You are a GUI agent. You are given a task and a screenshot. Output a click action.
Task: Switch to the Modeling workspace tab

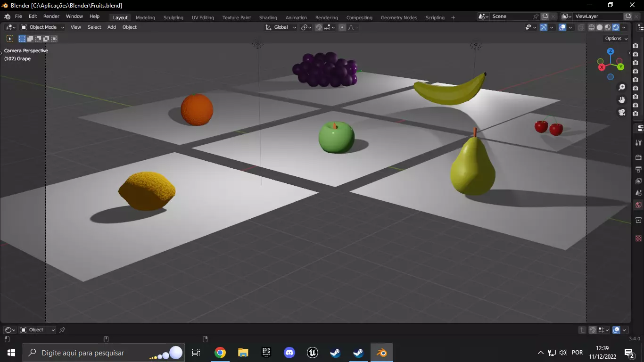click(145, 17)
